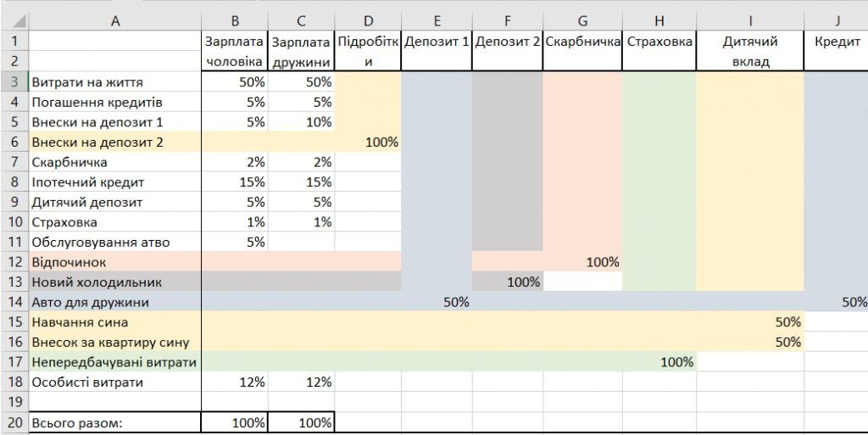The height and width of the screenshot is (435, 868).
Task: Click the 'Дитячий вклад' header cell
Action: pos(750,51)
